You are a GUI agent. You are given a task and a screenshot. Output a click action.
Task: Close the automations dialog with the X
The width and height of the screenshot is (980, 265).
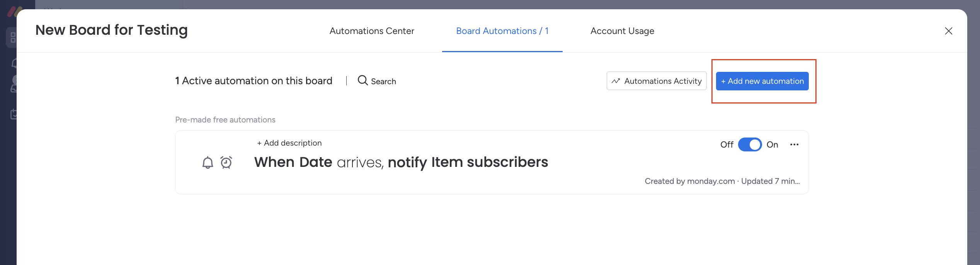948,31
